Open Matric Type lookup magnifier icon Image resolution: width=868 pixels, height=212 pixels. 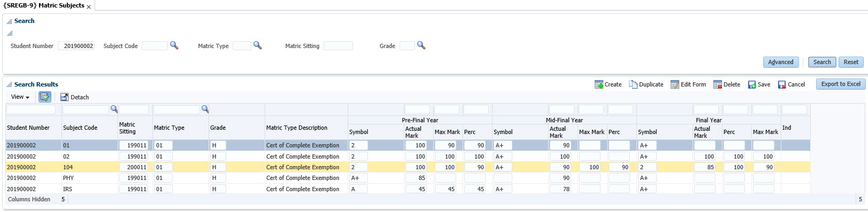(257, 45)
